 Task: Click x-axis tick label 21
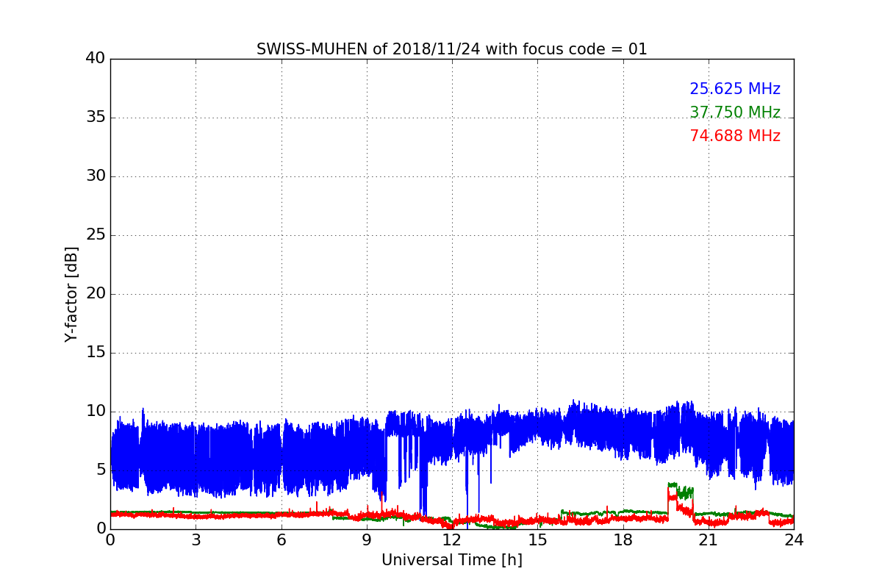(x=709, y=540)
